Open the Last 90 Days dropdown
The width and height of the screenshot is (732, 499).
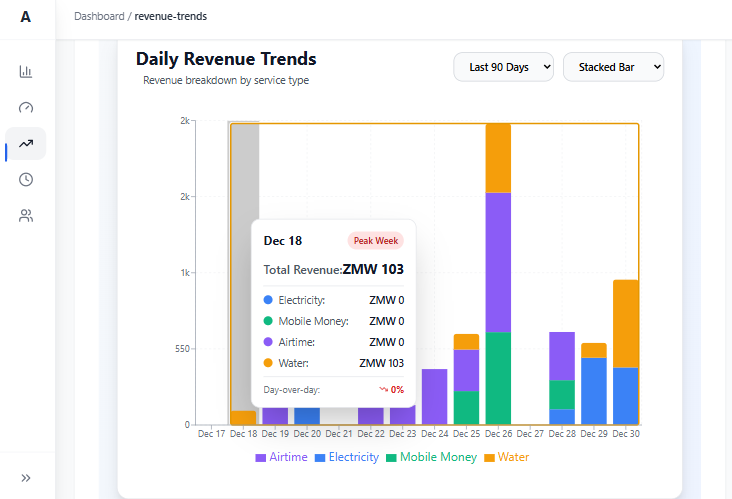click(503, 67)
